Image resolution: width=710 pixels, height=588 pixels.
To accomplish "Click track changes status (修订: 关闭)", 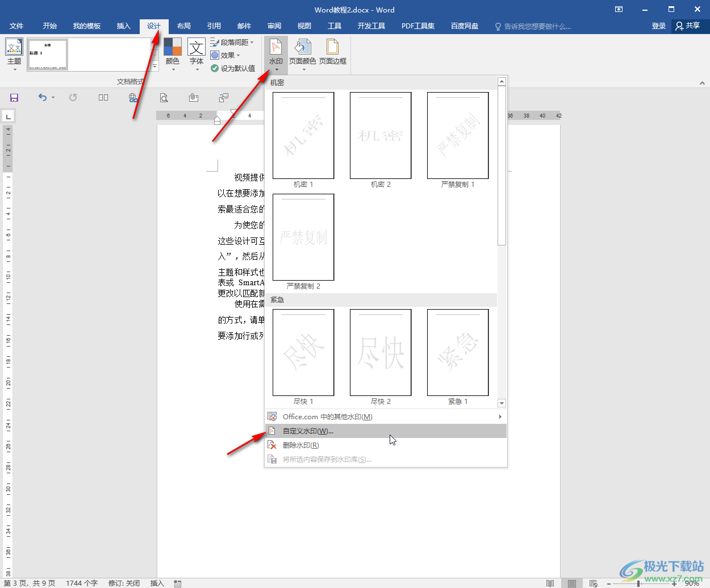I will [x=124, y=583].
